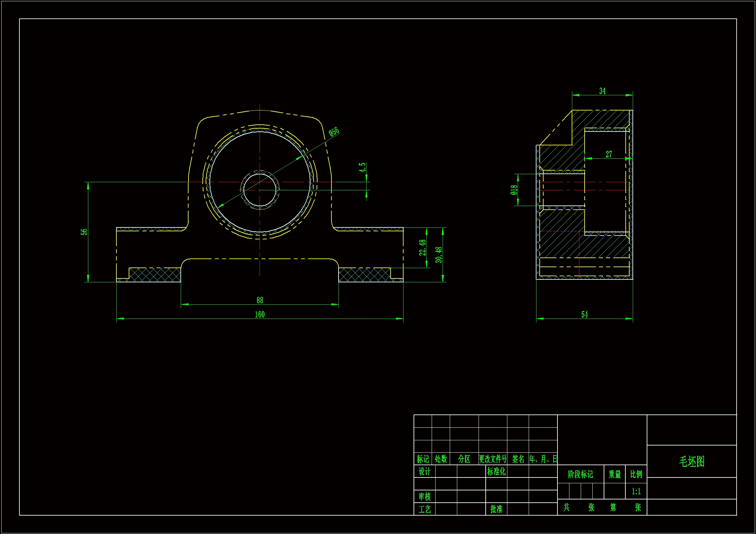756x534 pixels.
Task: Click the 22.48 vertical dimension text
Action: pos(422,247)
